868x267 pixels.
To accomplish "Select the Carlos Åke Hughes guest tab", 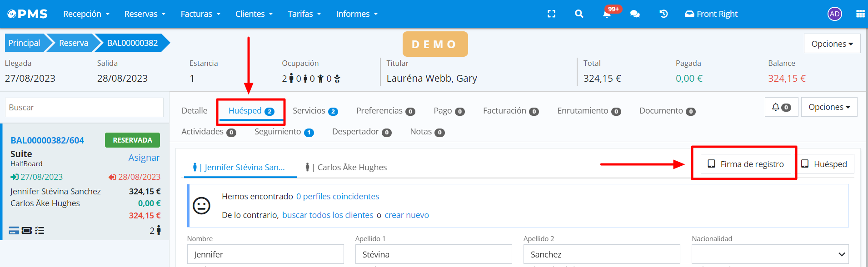I will 346,168.
